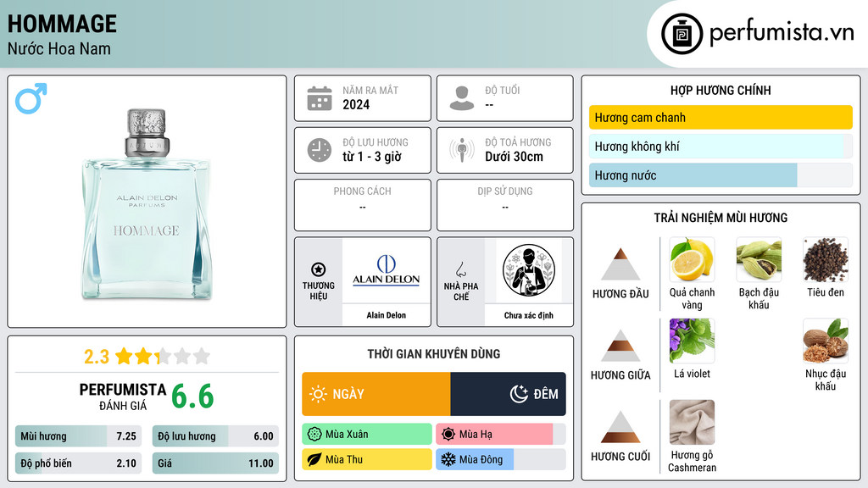Screen dimensions: 868x488
Task: Open the Quả chanh vàng lemon image
Action: (692, 260)
